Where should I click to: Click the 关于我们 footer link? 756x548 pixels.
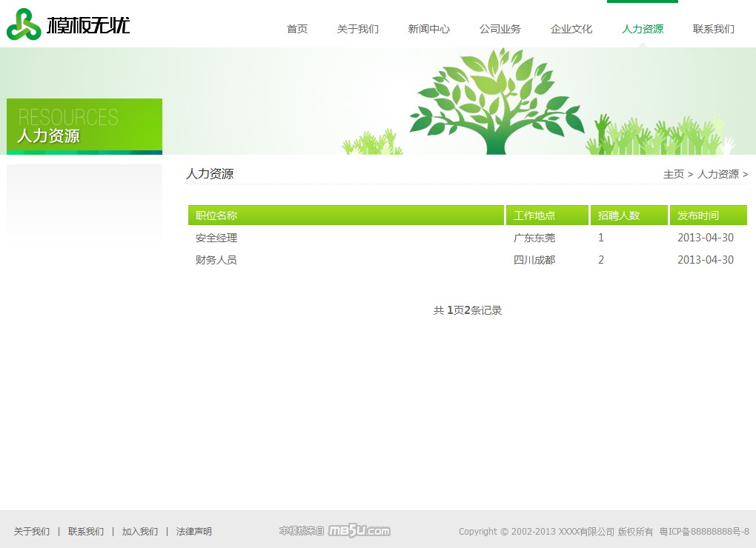pyautogui.click(x=32, y=531)
